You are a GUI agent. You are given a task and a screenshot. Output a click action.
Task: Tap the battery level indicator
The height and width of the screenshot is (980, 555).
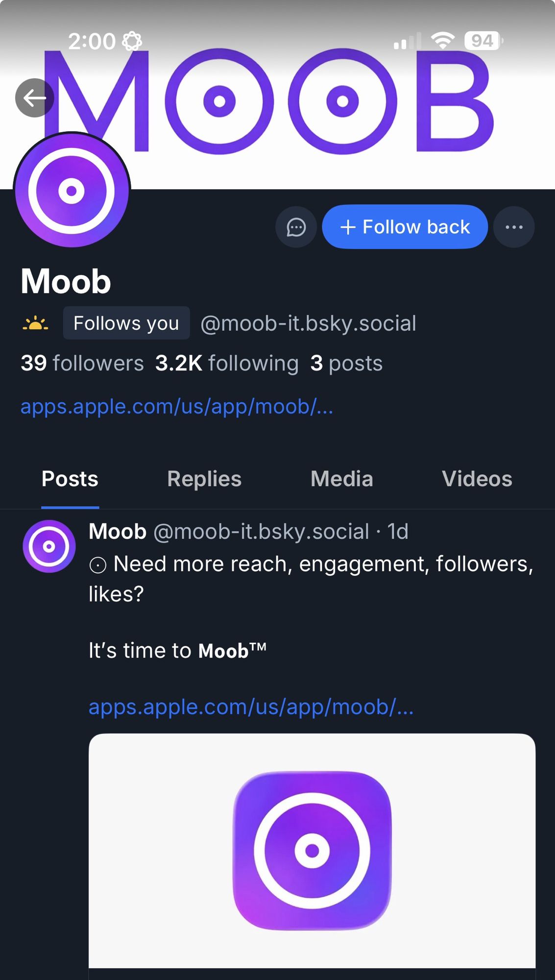tap(483, 41)
